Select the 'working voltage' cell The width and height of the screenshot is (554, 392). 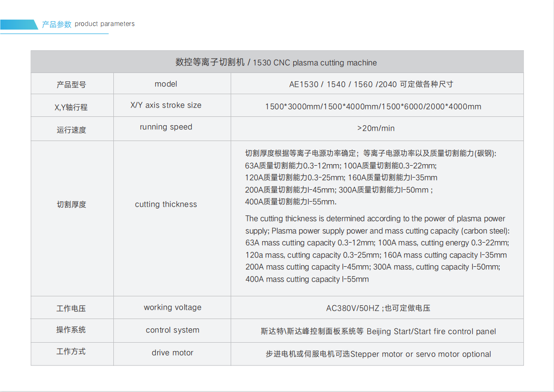point(173,307)
